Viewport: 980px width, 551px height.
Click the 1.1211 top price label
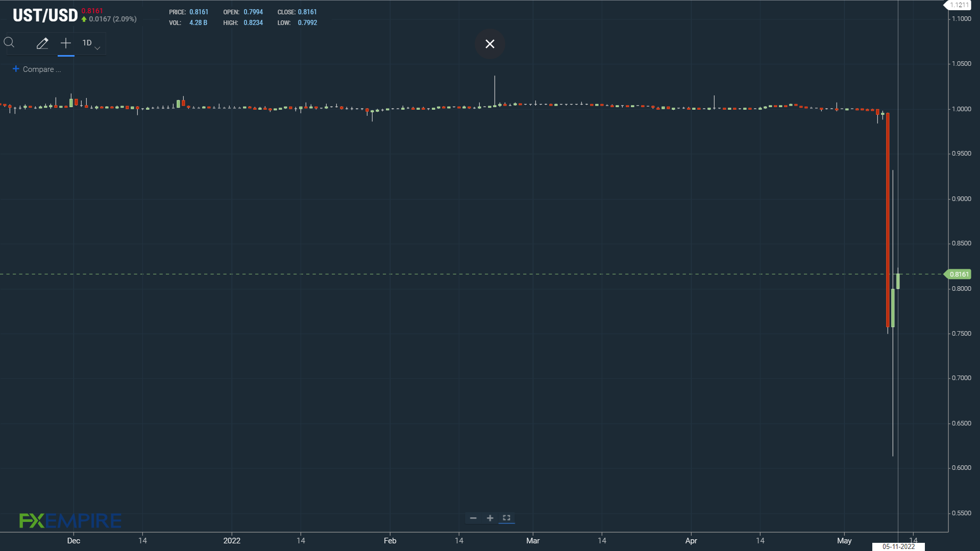958,5
